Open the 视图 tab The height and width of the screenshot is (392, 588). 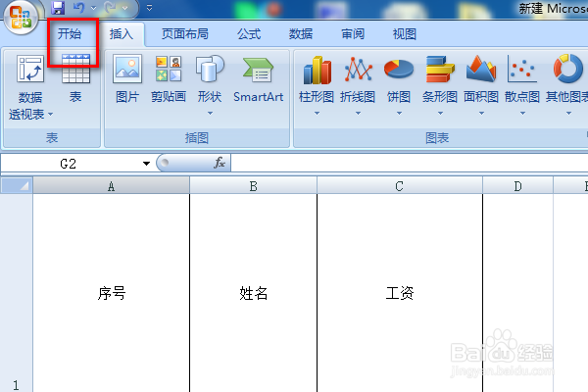tap(404, 34)
